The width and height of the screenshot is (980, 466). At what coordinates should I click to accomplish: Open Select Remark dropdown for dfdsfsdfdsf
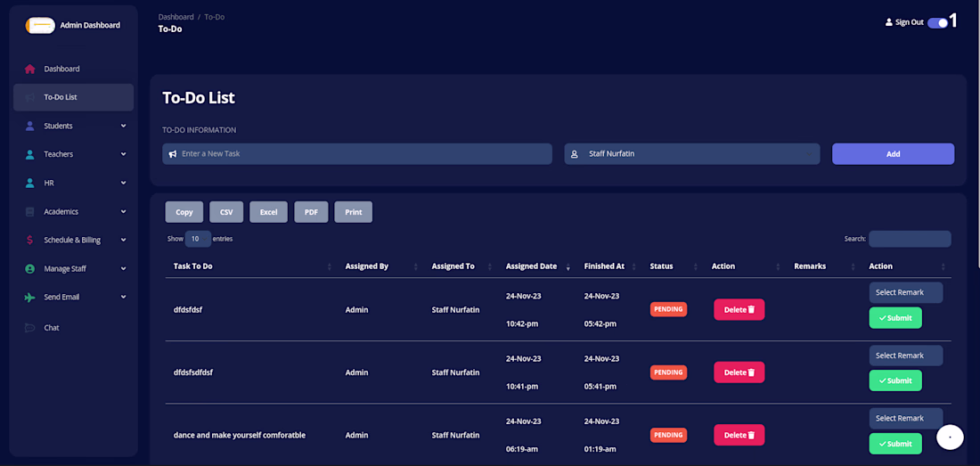click(x=906, y=356)
